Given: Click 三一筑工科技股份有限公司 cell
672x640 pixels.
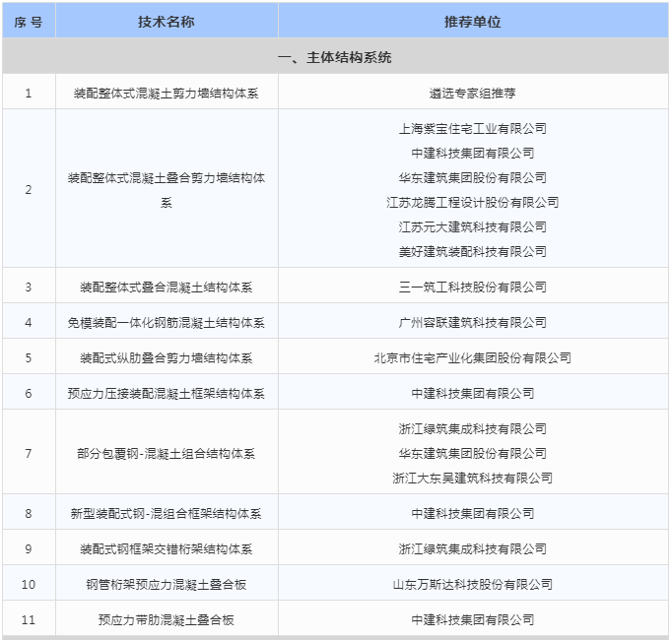Looking at the screenshot, I should click(473, 288).
